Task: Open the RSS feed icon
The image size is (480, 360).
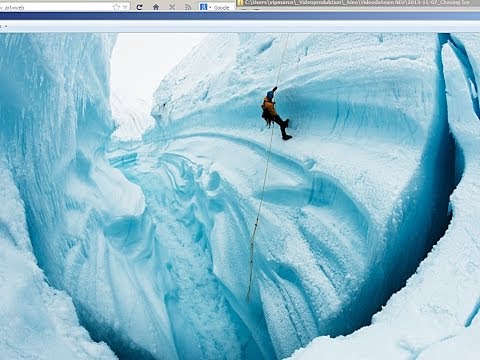Action: [188, 7]
